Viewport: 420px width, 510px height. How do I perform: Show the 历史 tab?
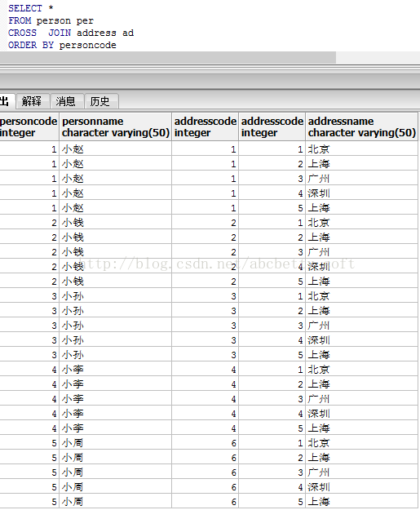pyautogui.click(x=101, y=101)
